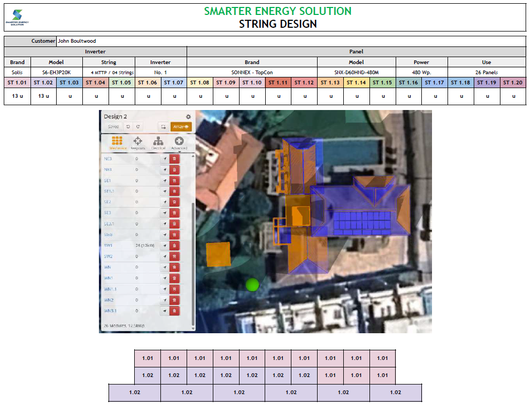Screen dimensions: 532x408
Task: Select the orange square keepout on lawn
Action: [x=219, y=254]
